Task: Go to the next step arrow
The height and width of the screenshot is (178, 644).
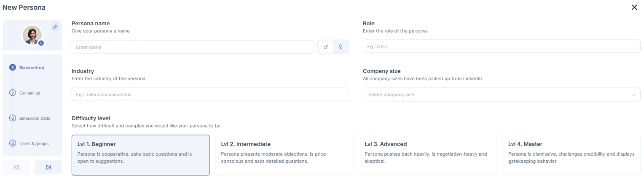Action: 48,167
